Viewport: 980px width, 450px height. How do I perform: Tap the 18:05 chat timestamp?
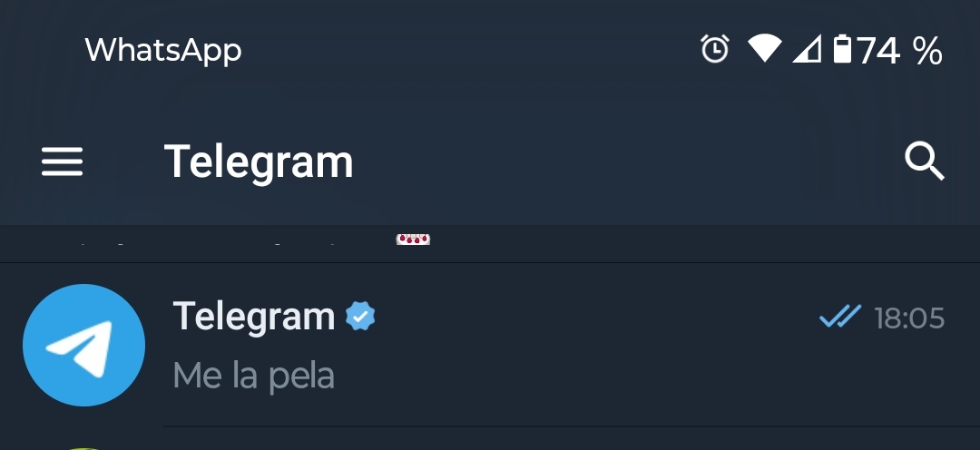pos(909,318)
